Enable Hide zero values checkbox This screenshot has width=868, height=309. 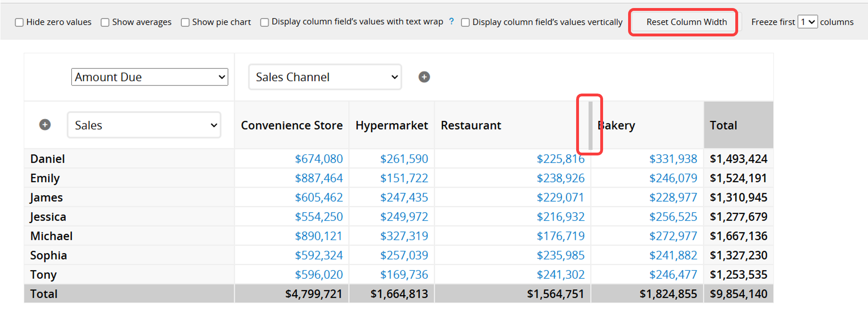tap(19, 22)
